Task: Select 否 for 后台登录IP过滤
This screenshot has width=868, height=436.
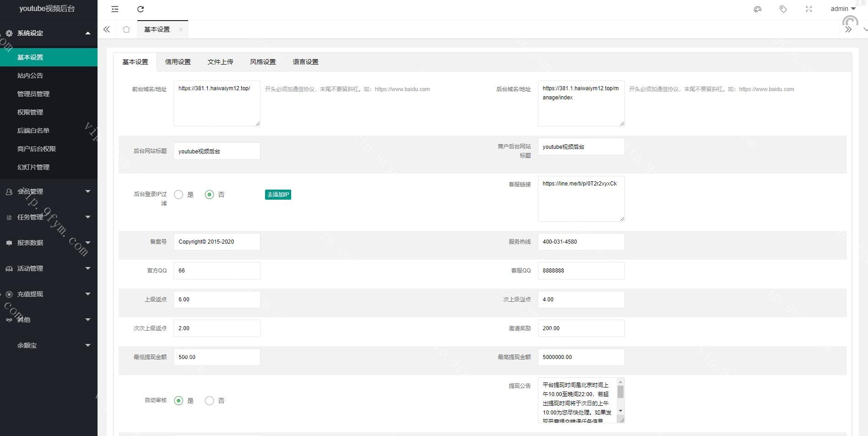Action: click(x=209, y=195)
